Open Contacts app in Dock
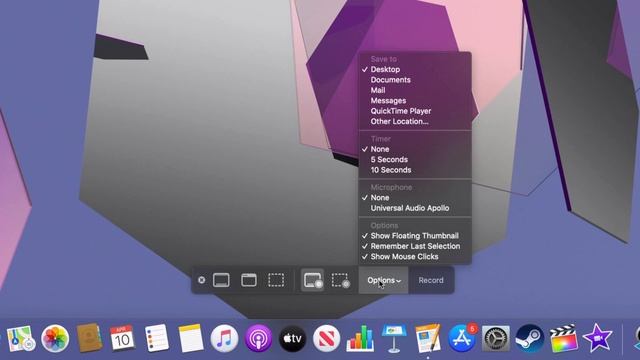The image size is (640, 360). 89,338
